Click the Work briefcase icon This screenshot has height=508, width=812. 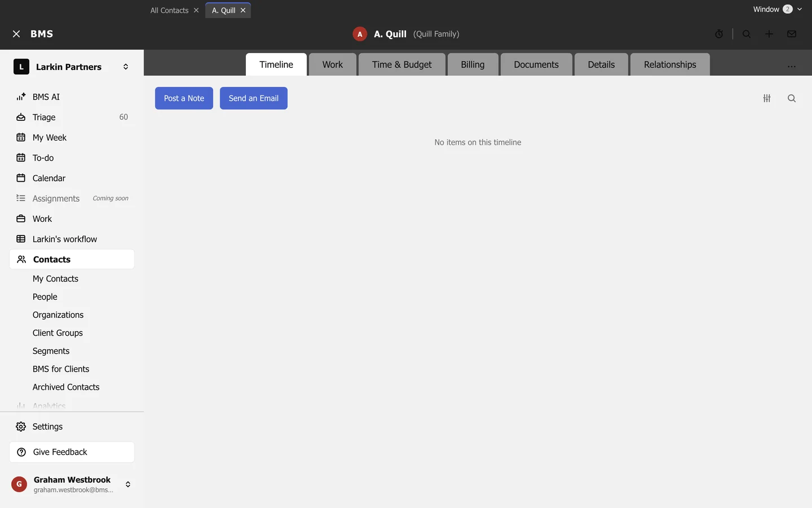click(x=21, y=218)
